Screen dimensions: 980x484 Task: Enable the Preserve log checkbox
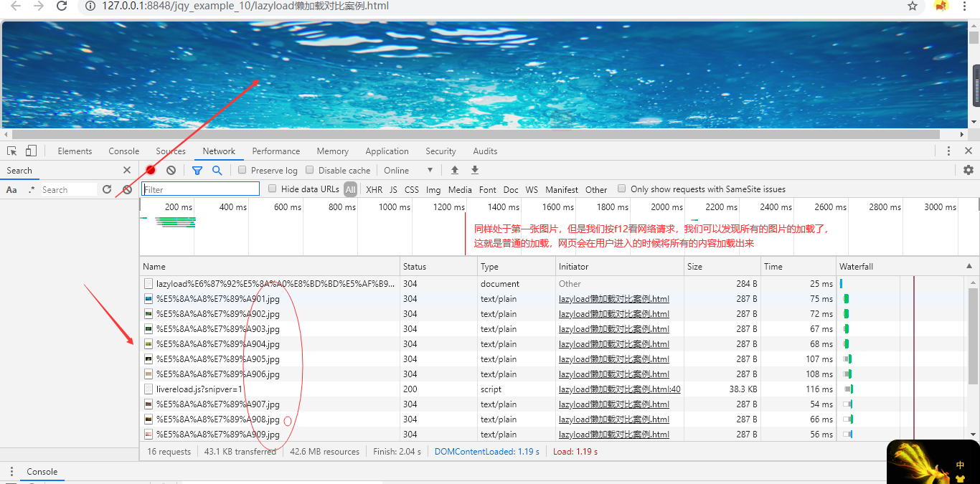pyautogui.click(x=242, y=171)
